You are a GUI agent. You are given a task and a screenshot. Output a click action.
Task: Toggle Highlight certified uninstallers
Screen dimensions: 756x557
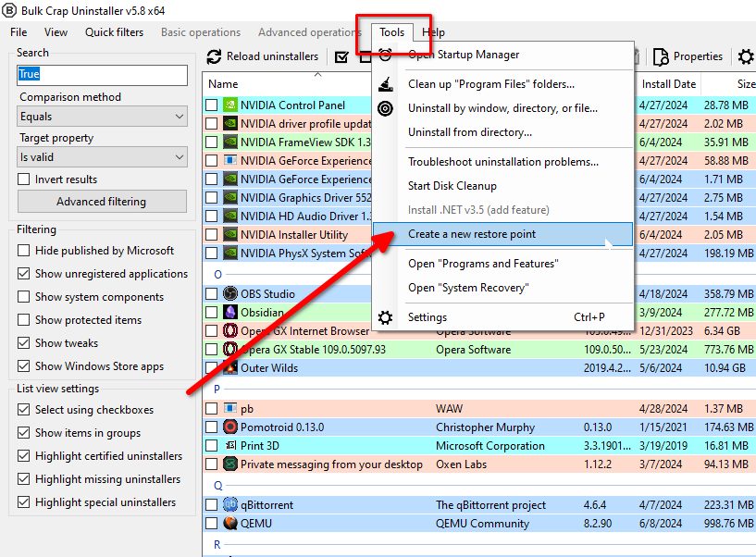pyautogui.click(x=23, y=456)
